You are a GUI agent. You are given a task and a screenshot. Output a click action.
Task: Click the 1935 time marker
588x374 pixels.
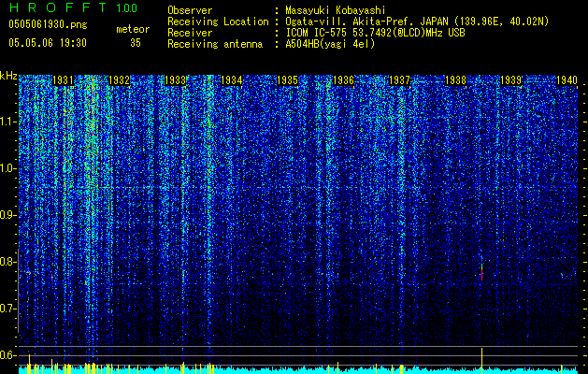(287, 80)
